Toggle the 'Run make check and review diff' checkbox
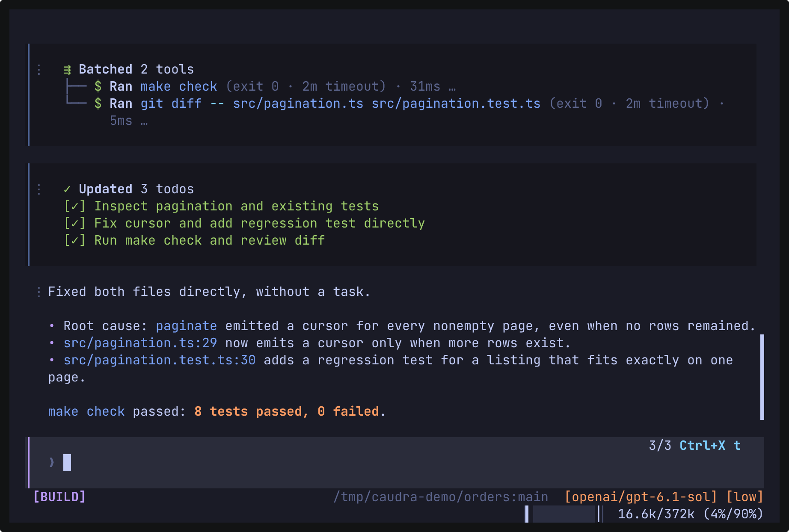Viewport: 789px width, 532px height. (x=75, y=240)
